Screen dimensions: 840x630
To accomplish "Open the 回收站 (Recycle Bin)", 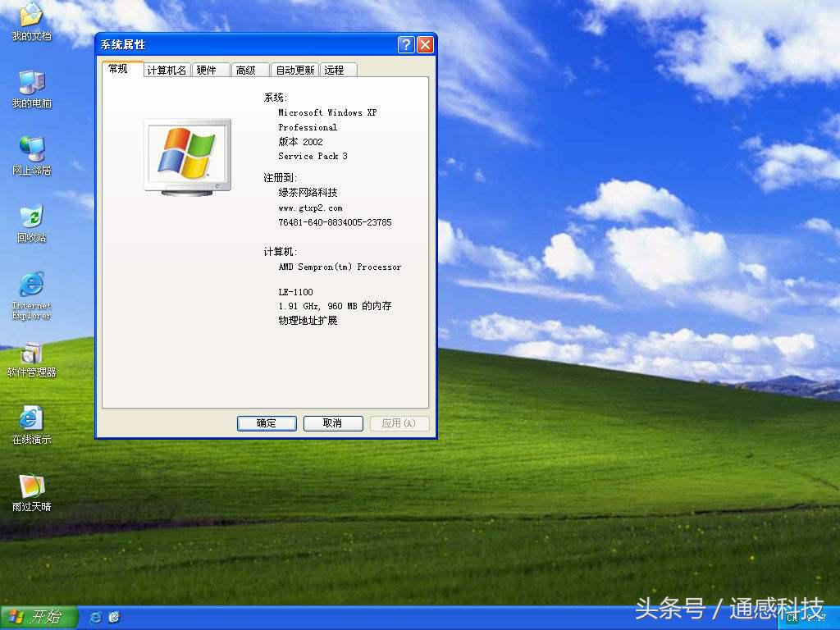I will click(31, 217).
